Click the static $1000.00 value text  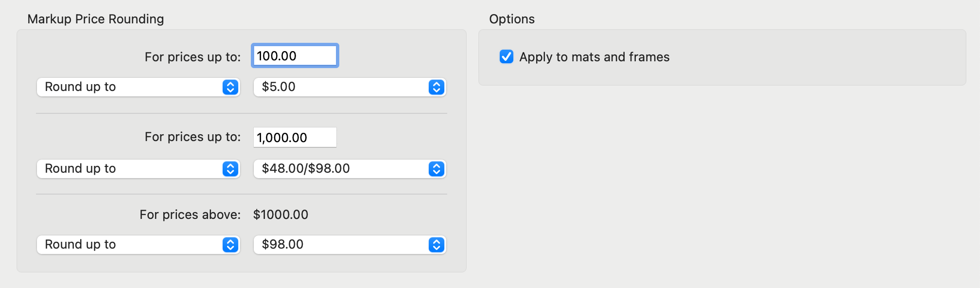[x=280, y=215]
